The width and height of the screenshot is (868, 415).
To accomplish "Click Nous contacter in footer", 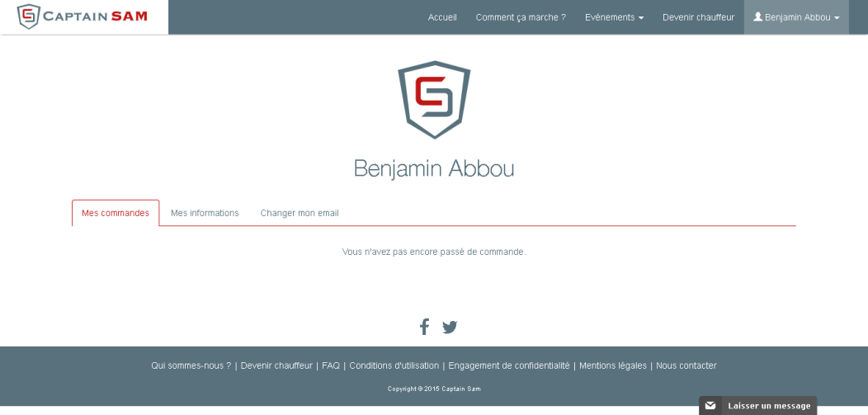I will pyautogui.click(x=686, y=365).
